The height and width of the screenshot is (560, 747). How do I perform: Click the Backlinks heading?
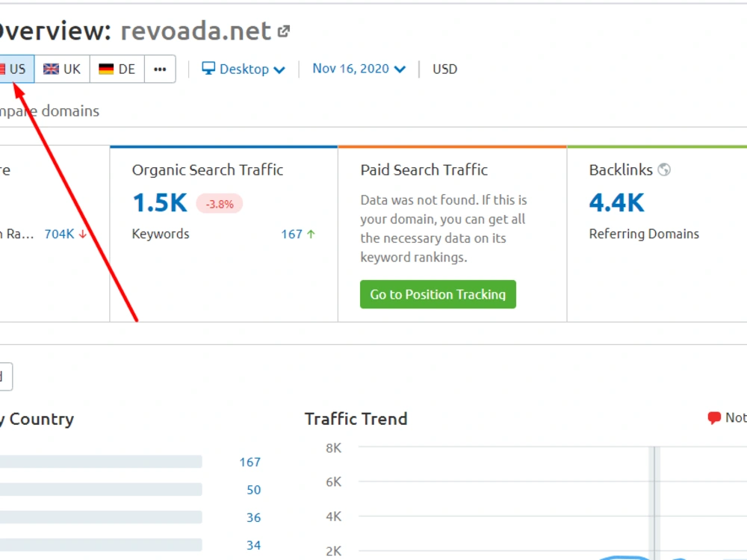[x=621, y=170]
